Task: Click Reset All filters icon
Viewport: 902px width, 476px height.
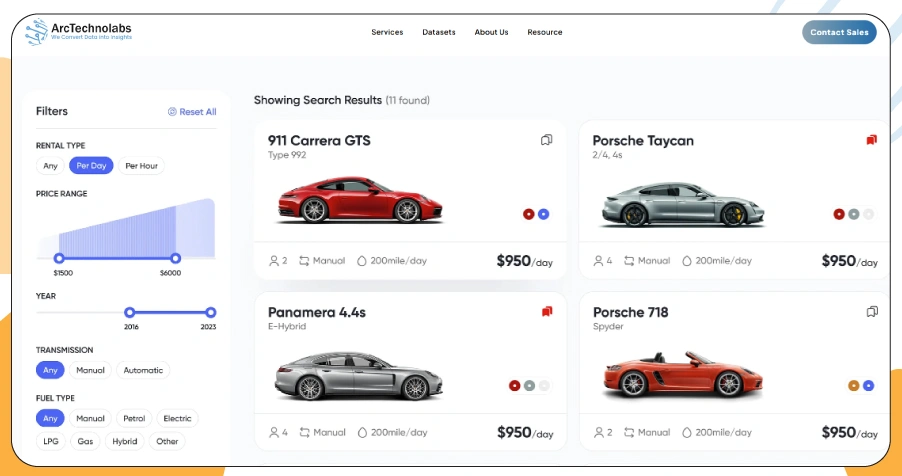Action: click(x=172, y=112)
